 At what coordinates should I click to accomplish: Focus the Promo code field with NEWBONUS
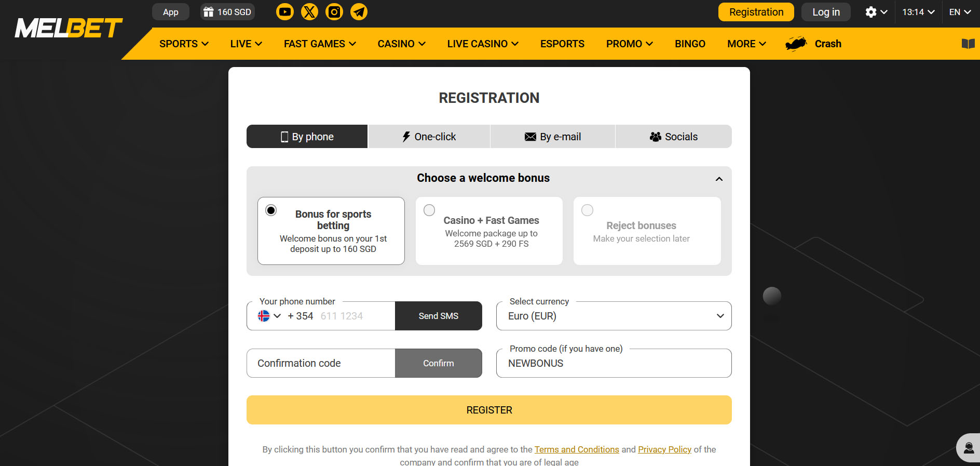click(x=614, y=363)
